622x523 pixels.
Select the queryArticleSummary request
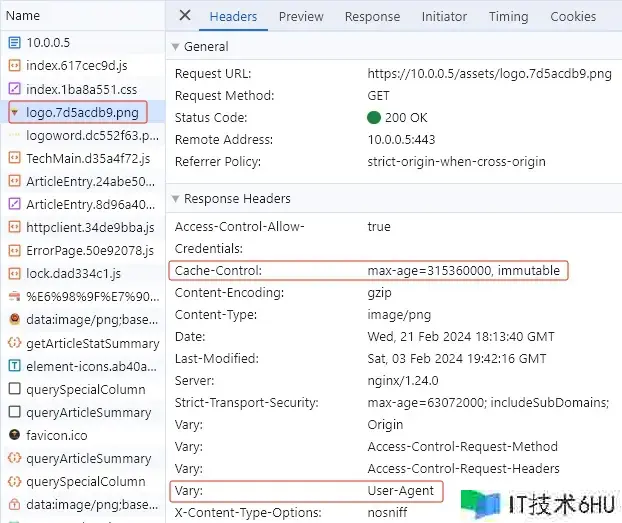(x=88, y=412)
